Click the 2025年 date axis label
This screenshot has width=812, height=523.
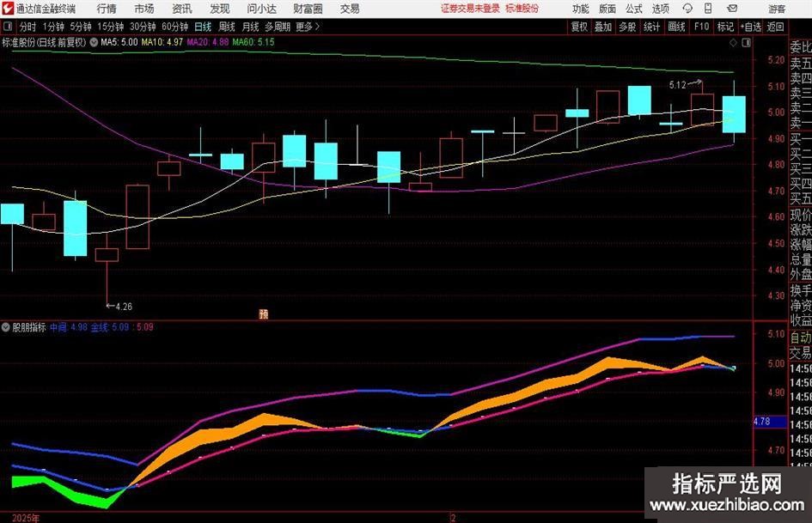(x=26, y=518)
